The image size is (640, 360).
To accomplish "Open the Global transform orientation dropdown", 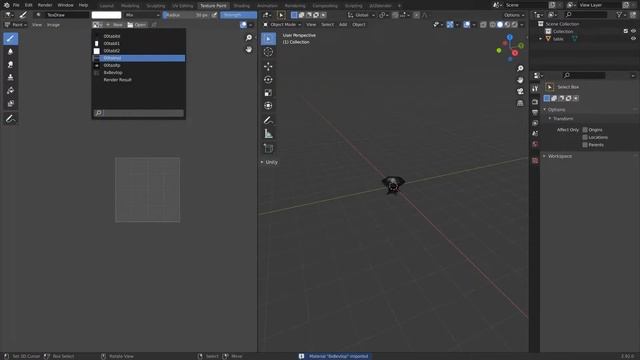I will 361,15.
